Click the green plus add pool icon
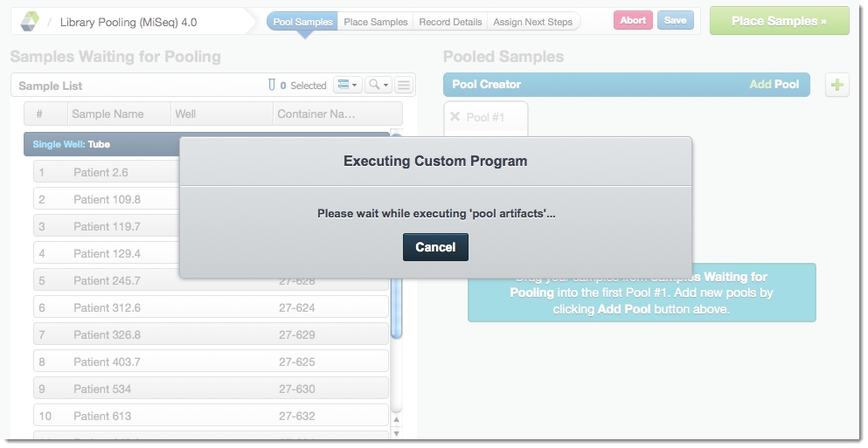This screenshot has width=868, height=448. click(837, 85)
